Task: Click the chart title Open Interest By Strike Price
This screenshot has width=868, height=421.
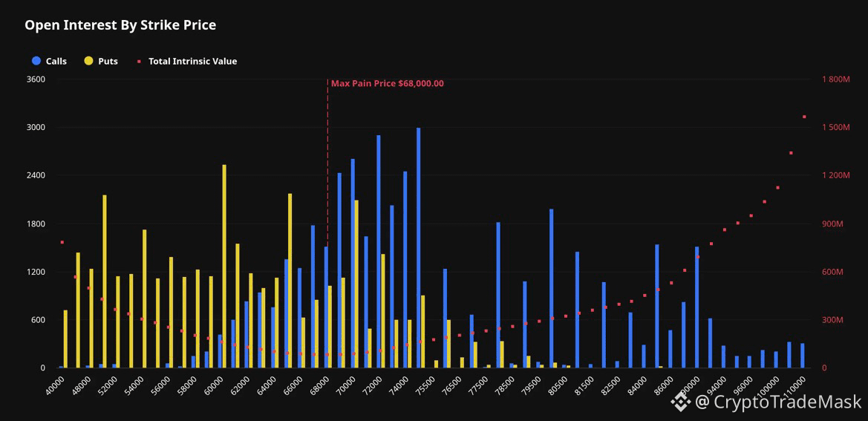Action: (x=120, y=25)
